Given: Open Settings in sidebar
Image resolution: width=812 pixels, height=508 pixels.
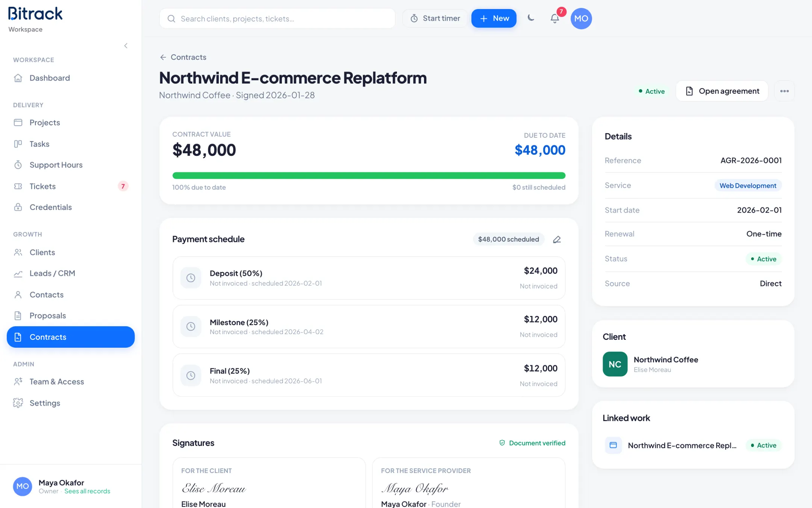Looking at the screenshot, I should pos(71,403).
